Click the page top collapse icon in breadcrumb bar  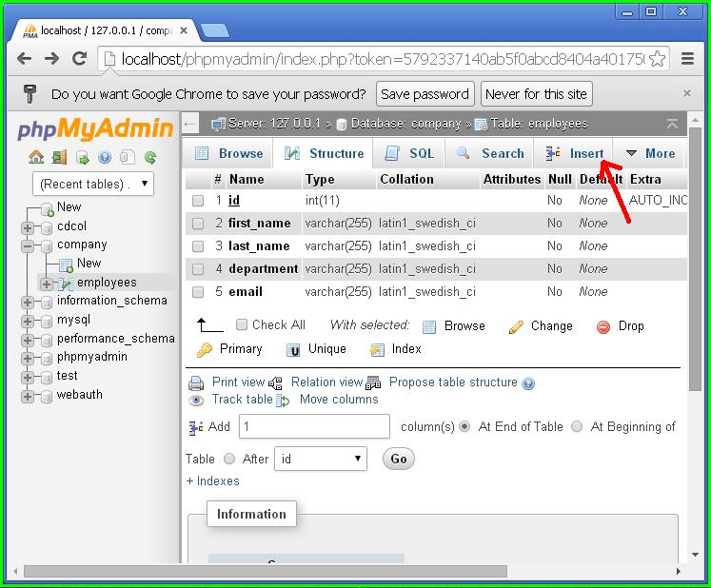(672, 124)
